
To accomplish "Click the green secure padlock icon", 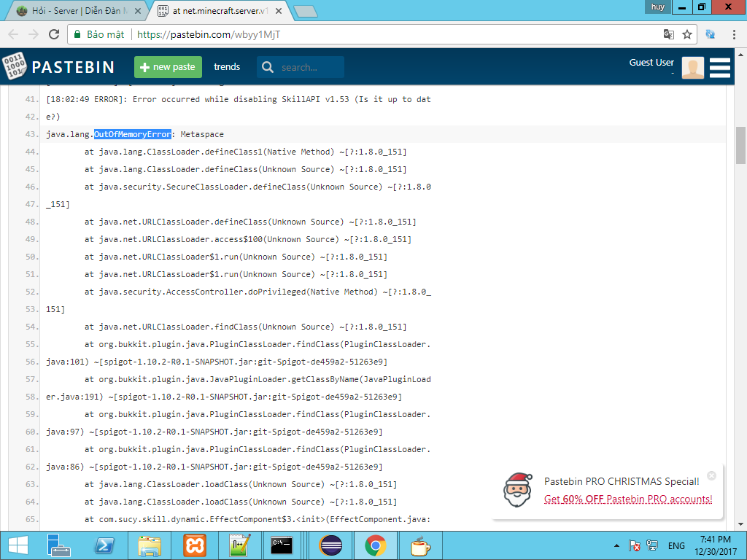I will point(77,34).
